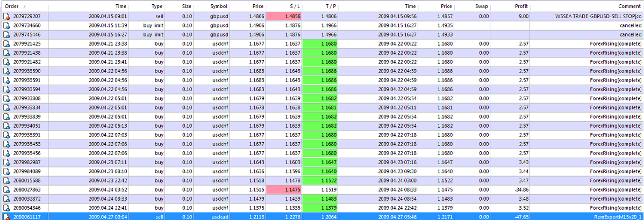Click the icon of order 2080027863
Image resolution: width=644 pixels, height=220 pixels.
click(x=6, y=189)
